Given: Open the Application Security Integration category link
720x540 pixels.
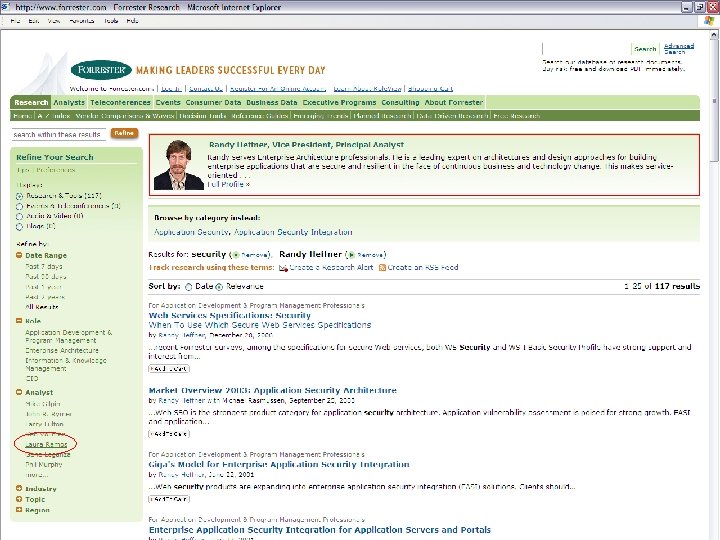Looking at the screenshot, I should point(293,232).
